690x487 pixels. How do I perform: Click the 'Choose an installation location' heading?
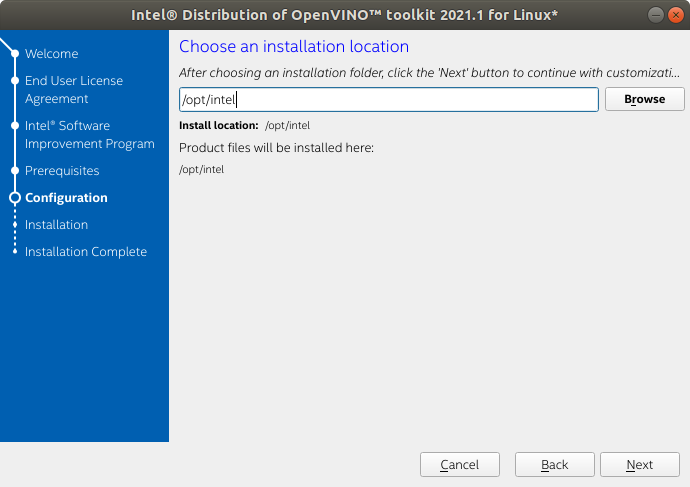pos(293,46)
